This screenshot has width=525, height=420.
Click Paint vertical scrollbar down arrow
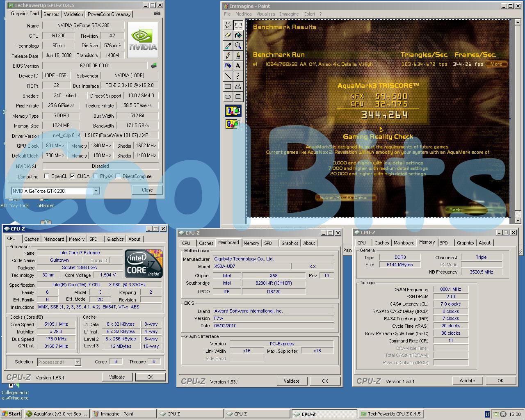coord(518,220)
